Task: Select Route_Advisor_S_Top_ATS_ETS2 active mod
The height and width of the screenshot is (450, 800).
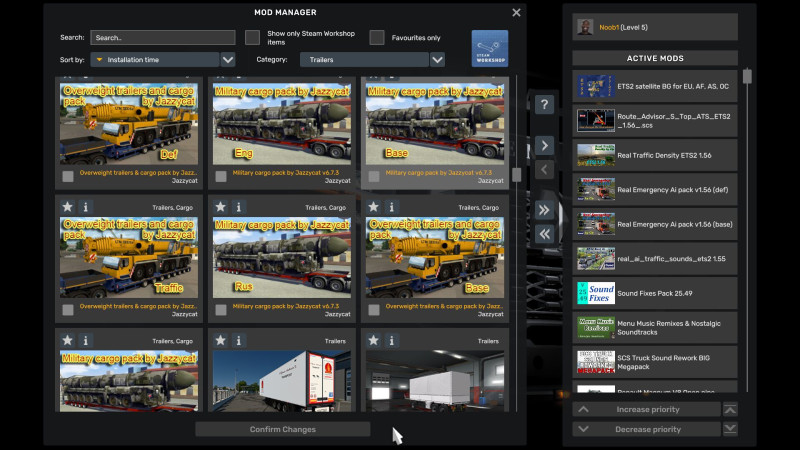Action: coord(655,120)
